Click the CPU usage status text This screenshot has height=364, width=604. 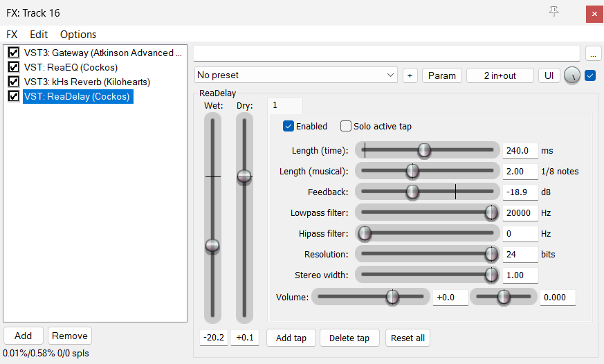[46, 353]
